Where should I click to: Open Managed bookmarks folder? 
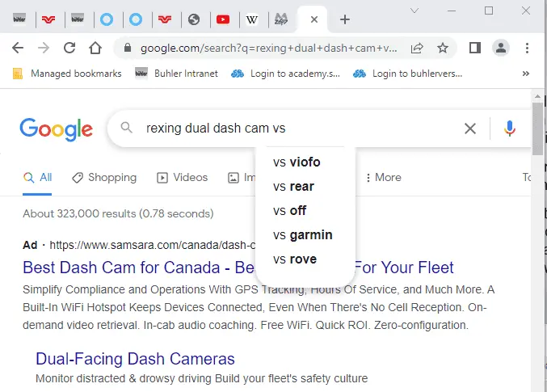point(67,74)
